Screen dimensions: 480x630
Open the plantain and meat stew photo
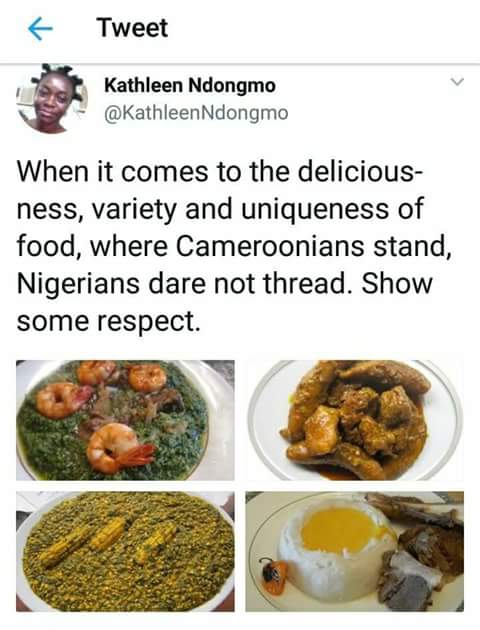(x=355, y=420)
